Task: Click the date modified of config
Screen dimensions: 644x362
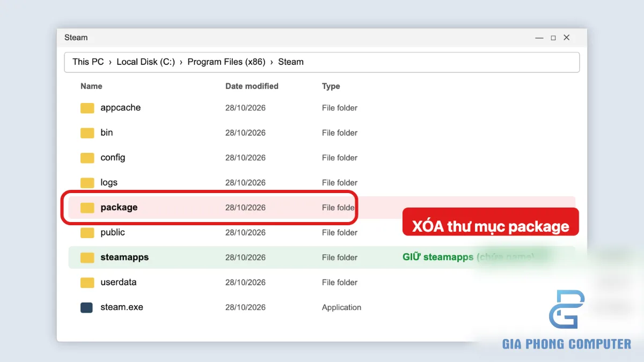Action: [x=245, y=158]
